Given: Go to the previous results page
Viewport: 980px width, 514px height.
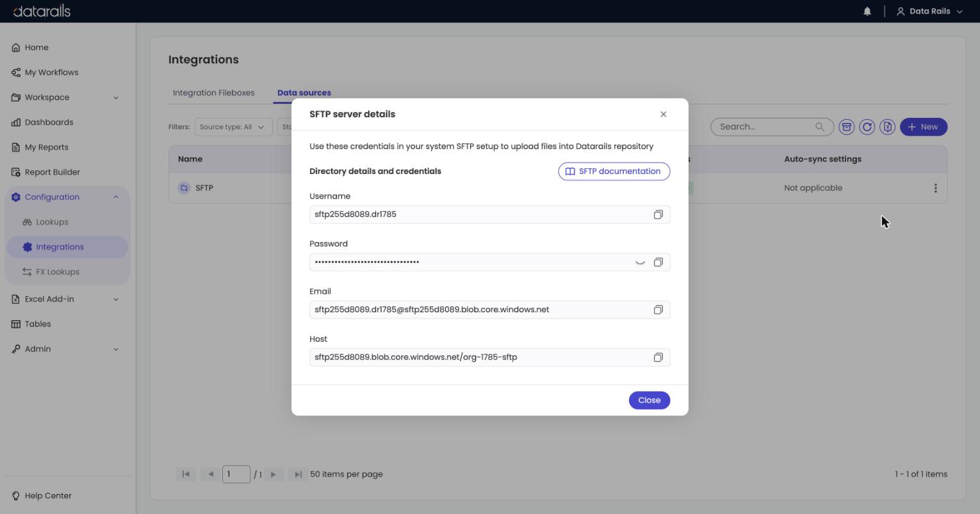Looking at the screenshot, I should pos(211,474).
